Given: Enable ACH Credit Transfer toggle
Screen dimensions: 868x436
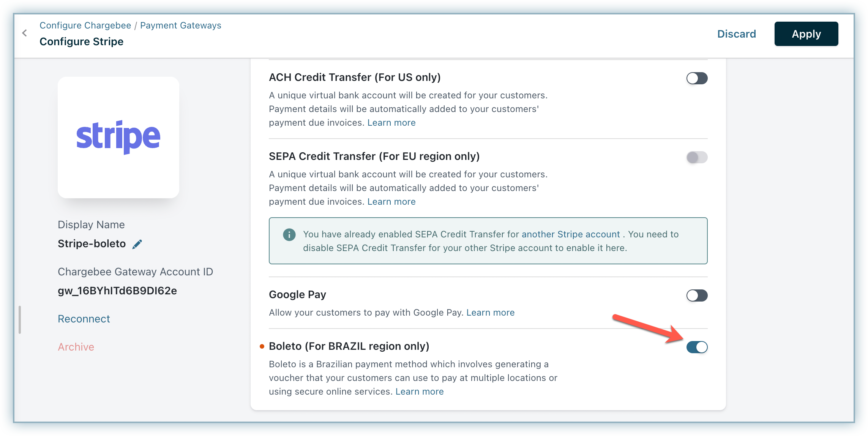Looking at the screenshot, I should (697, 78).
